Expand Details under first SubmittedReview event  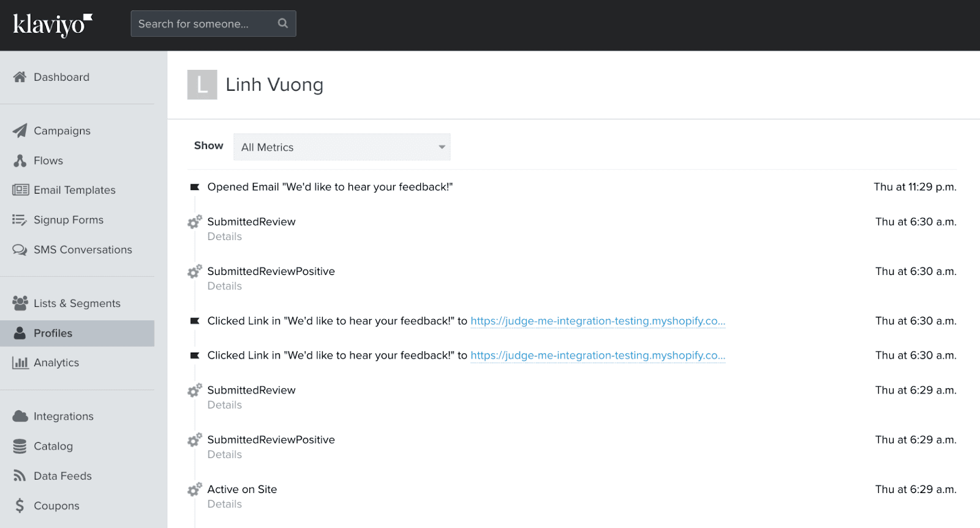tap(224, 236)
